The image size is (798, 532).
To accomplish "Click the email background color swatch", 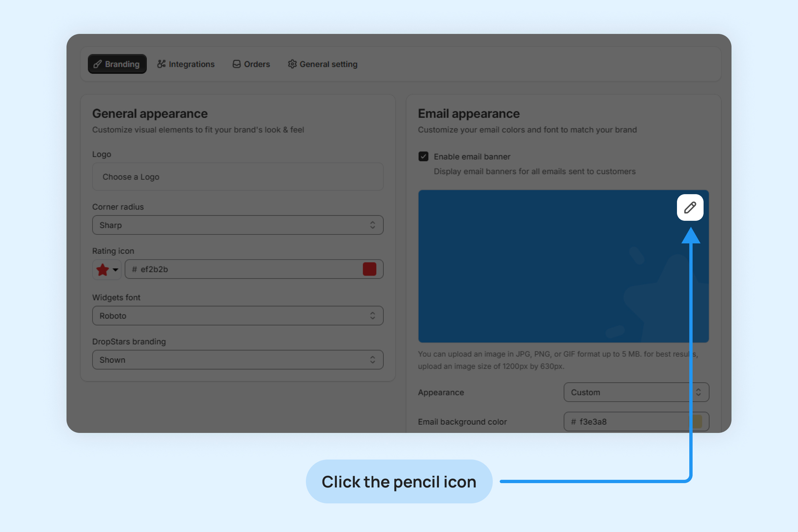I will (697, 422).
